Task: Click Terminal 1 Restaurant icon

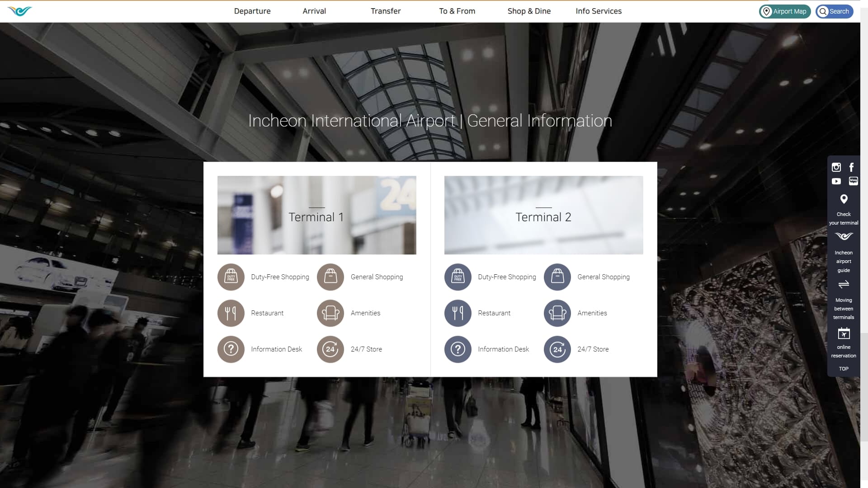Action: [x=231, y=313]
